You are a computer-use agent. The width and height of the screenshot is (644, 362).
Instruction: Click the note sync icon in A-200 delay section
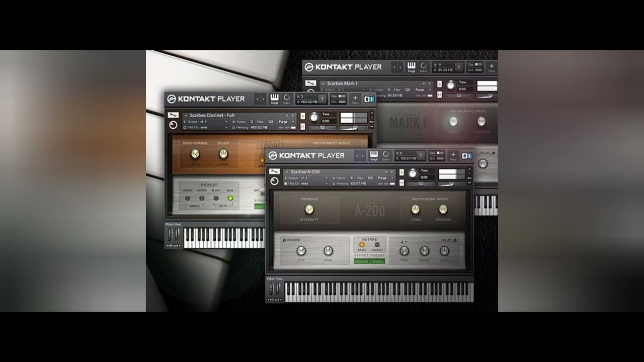tap(403, 240)
